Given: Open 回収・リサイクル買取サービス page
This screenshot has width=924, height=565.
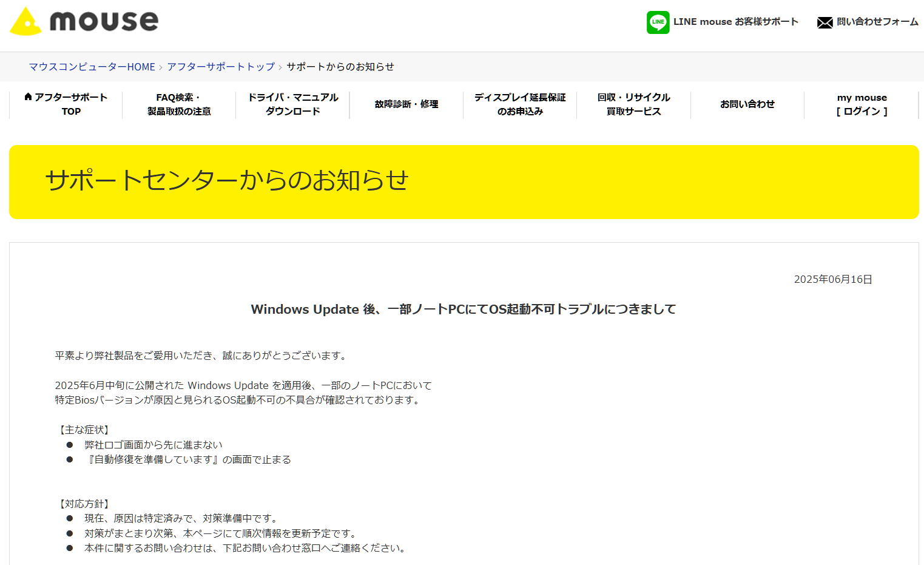Looking at the screenshot, I should 634,104.
